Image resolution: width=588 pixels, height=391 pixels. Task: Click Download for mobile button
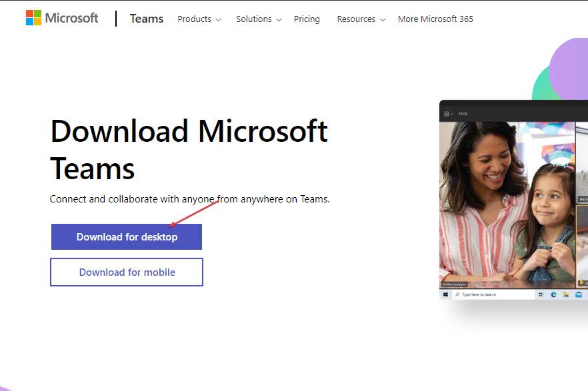pos(127,272)
